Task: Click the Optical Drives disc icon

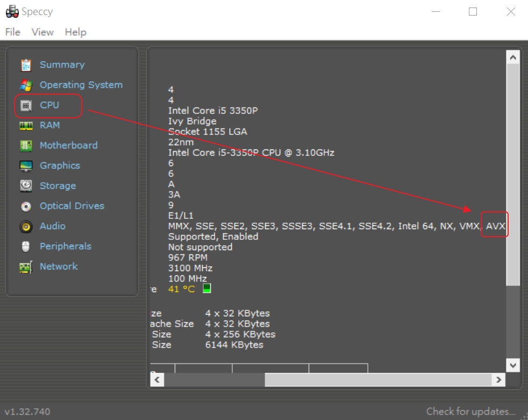Action: click(x=26, y=206)
